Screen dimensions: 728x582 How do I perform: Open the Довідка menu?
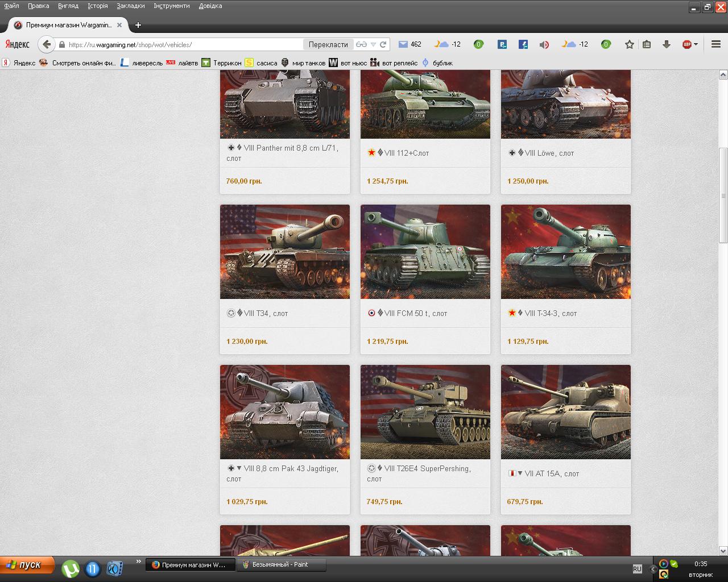pos(210,6)
